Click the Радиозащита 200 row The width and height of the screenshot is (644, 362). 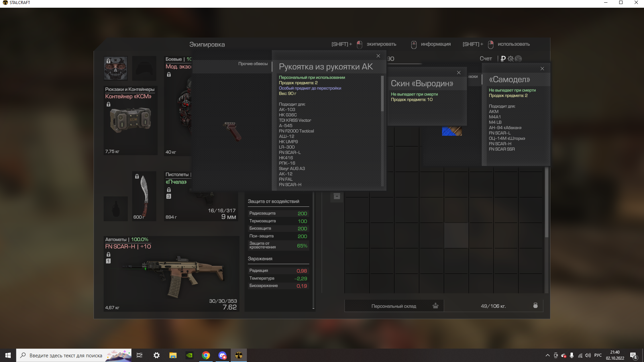(278, 214)
